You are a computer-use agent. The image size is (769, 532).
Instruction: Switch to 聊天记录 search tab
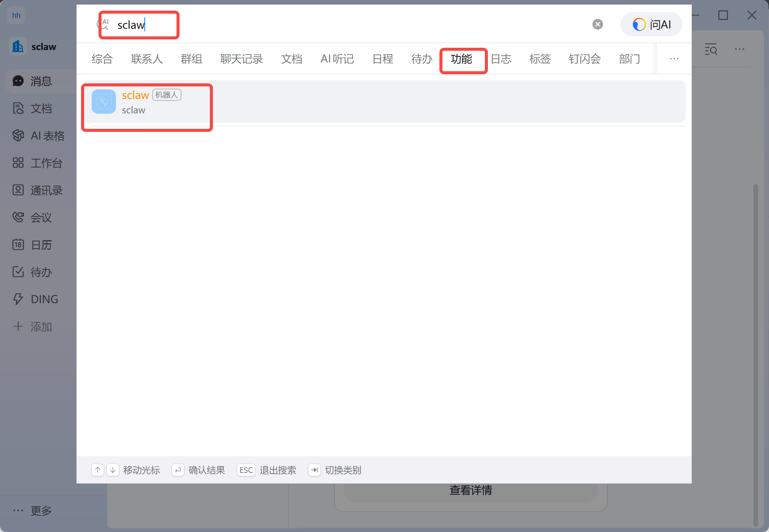pyautogui.click(x=241, y=59)
